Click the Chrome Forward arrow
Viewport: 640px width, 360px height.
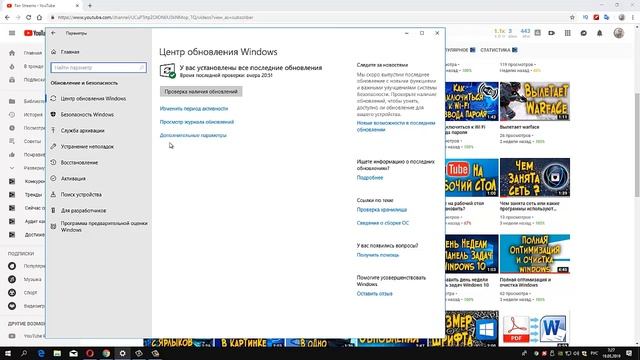pos(18,17)
